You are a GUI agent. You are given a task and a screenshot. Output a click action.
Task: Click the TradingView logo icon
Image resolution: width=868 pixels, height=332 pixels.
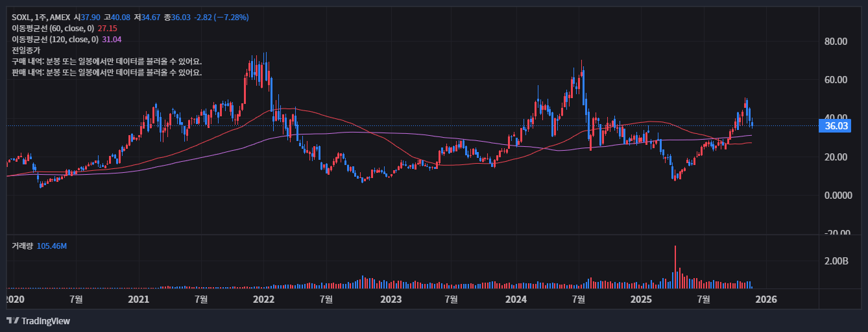(12, 321)
